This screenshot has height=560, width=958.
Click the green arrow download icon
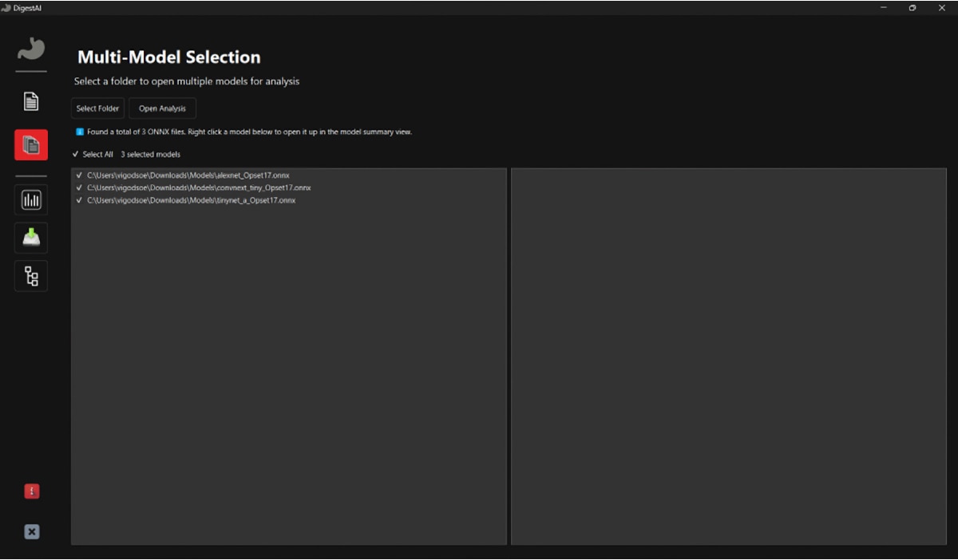coord(31,238)
